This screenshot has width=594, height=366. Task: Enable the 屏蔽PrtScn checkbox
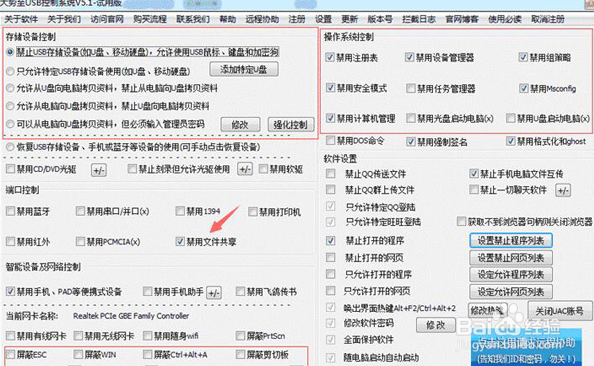[241, 336]
